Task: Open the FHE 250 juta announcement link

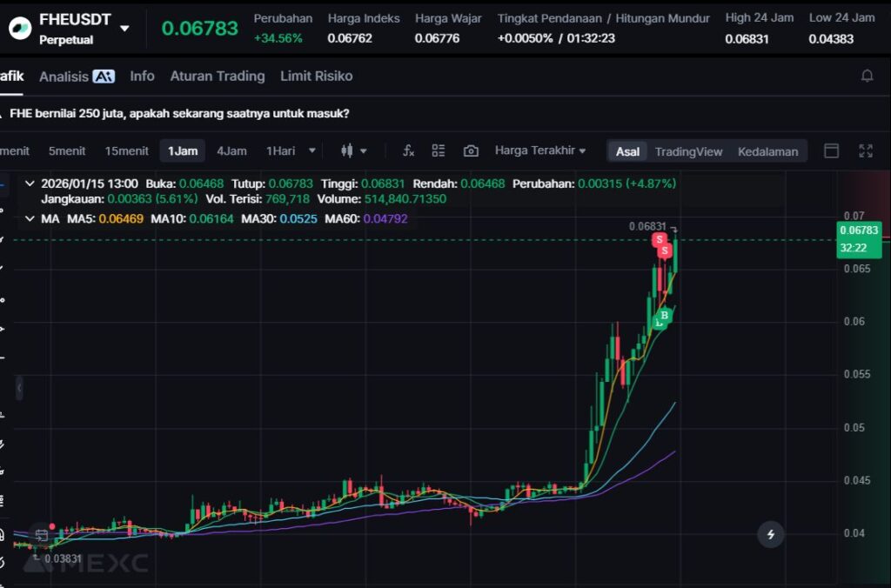Action: [179, 113]
